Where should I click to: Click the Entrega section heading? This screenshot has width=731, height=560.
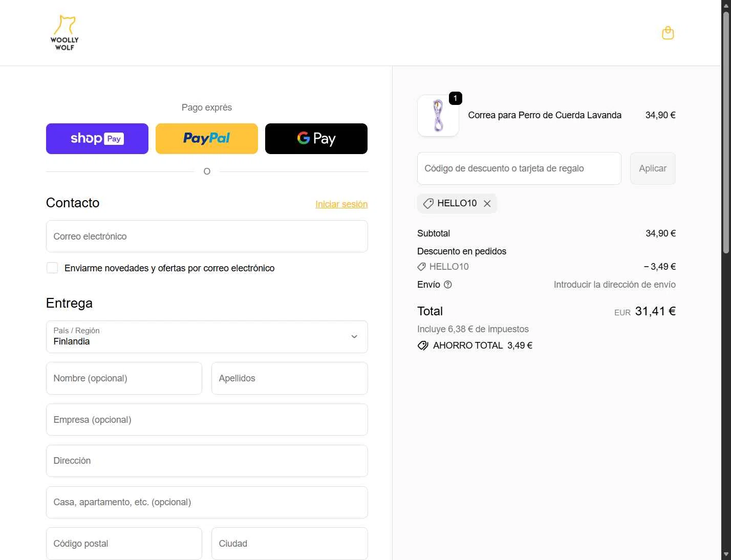69,303
